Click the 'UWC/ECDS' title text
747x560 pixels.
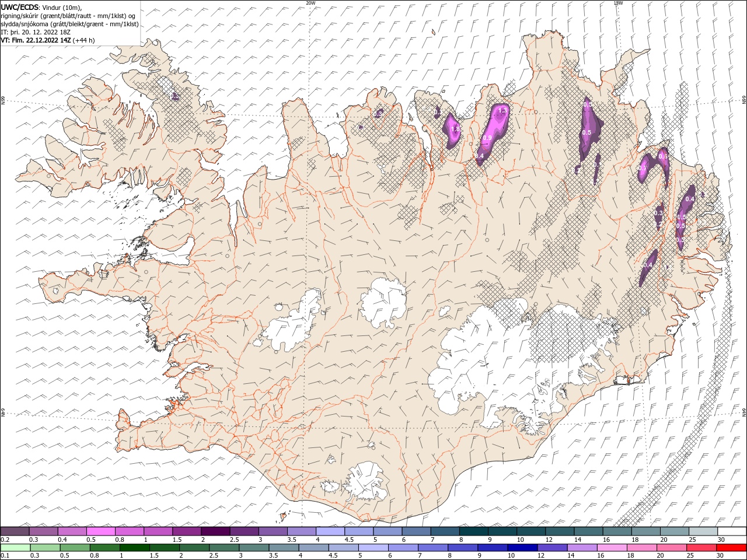coord(20,6)
